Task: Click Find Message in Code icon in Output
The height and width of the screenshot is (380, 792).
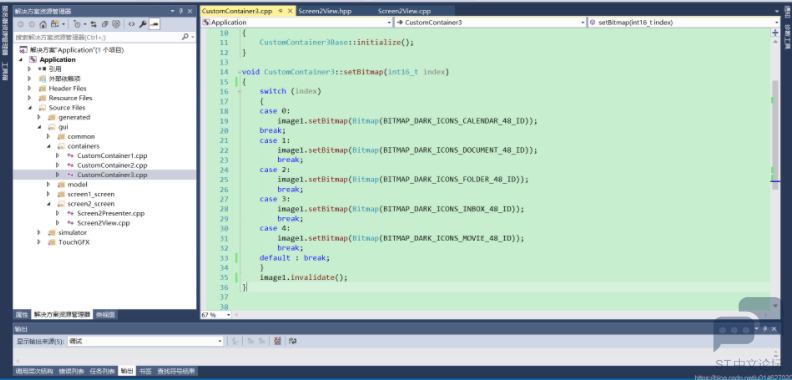Action: [x=235, y=341]
